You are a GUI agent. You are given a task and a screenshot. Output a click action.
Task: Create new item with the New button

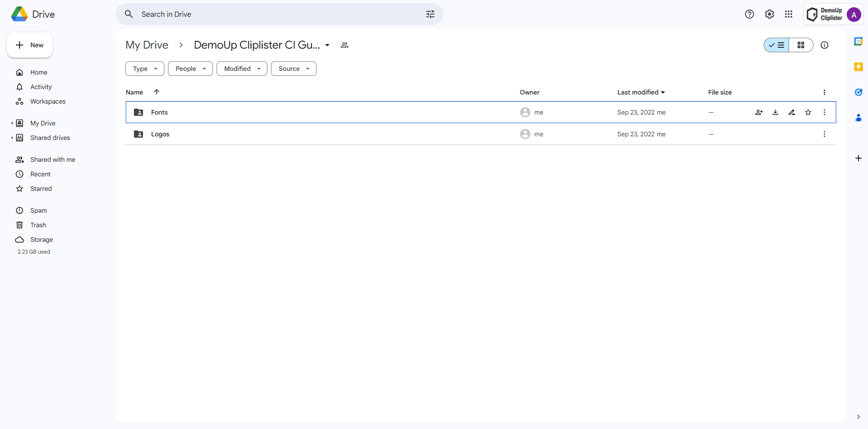[29, 45]
